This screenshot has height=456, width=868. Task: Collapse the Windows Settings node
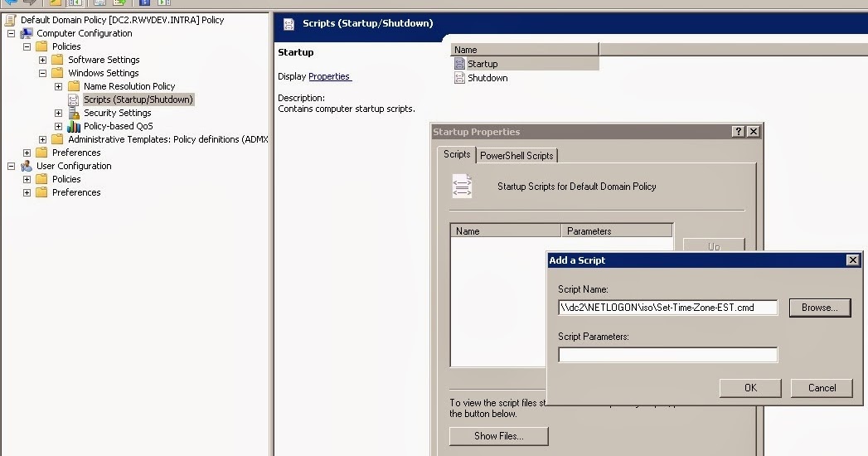pyautogui.click(x=42, y=73)
